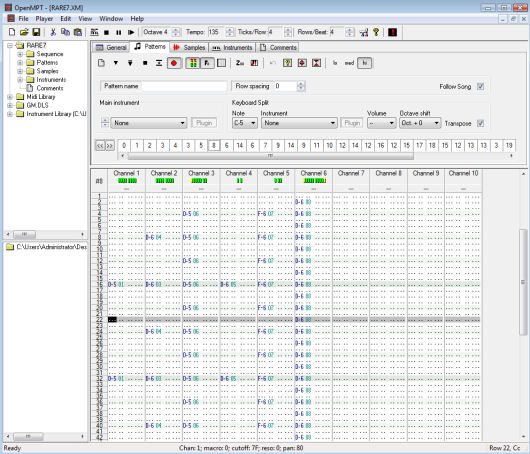The image size is (530, 454).
Task: Click the Main instrument Plugin button
Action: tap(204, 123)
